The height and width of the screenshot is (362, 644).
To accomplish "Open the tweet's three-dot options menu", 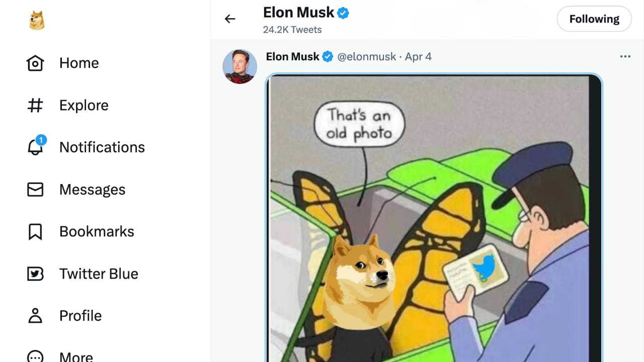I will point(625,56).
